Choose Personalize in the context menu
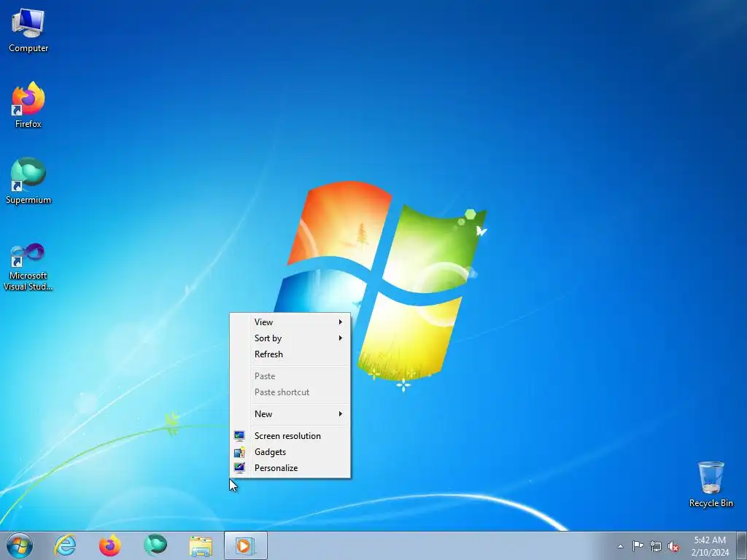The width and height of the screenshot is (747, 560). [x=290, y=468]
